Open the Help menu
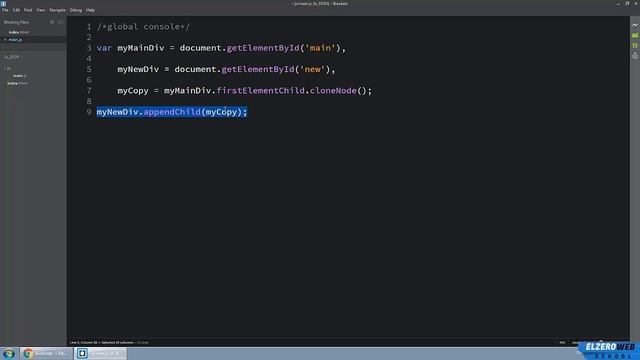Viewport: 640px width, 360px height. pyautogui.click(x=90, y=10)
